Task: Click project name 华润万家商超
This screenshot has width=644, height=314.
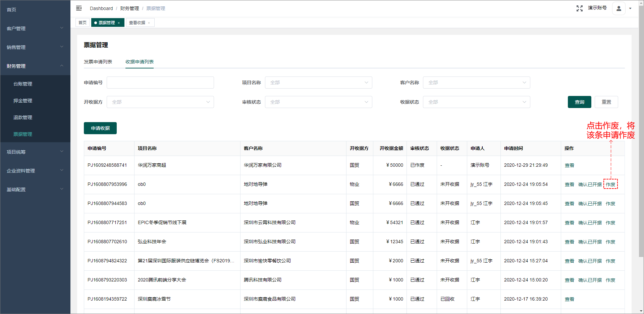Action: (152, 165)
